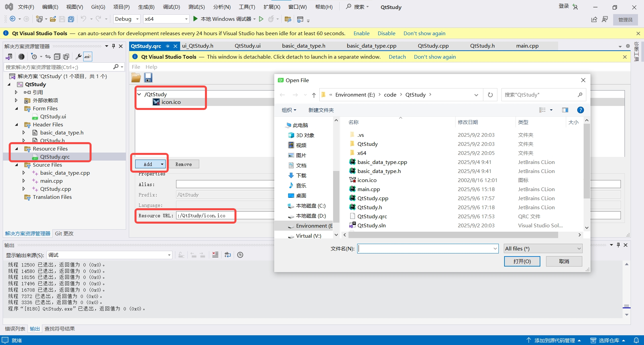
Task: Click the Live Share icon at top right
Action: click(594, 19)
